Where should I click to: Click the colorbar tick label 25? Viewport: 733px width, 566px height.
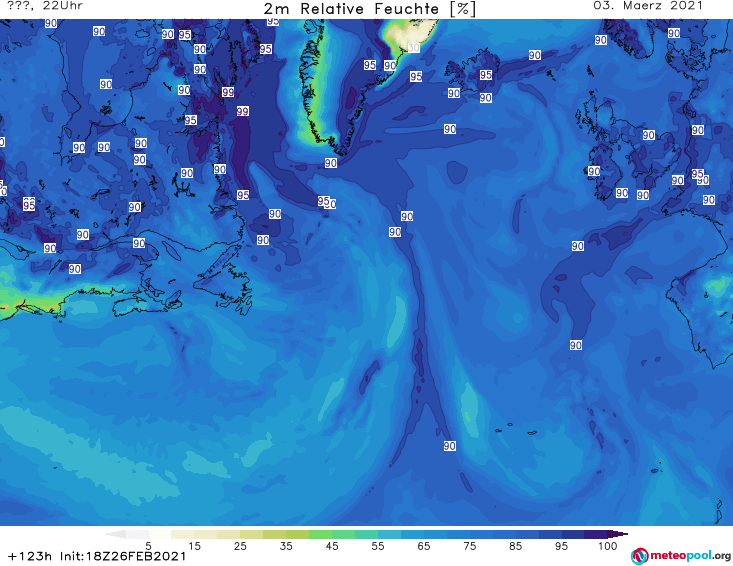240,546
